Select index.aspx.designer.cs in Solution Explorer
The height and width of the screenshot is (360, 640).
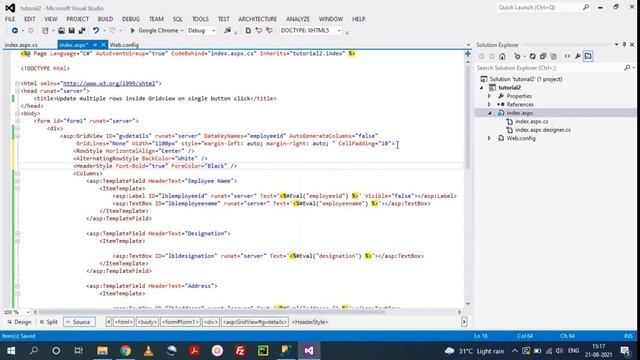click(542, 130)
